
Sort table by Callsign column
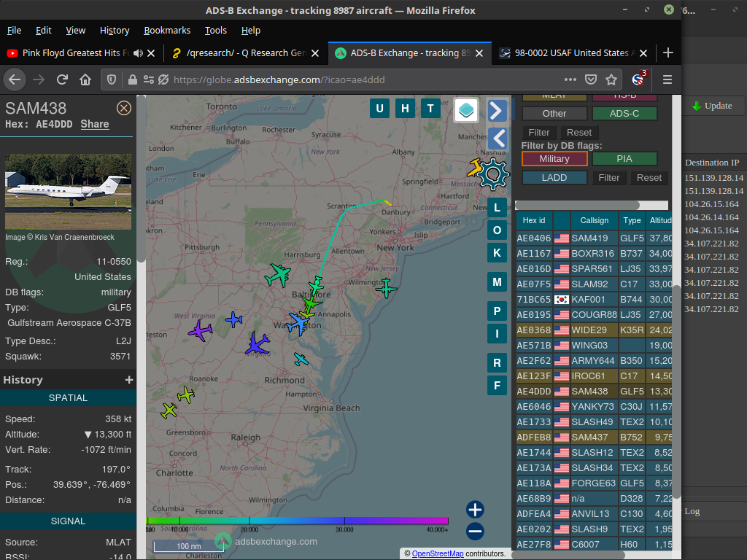(x=594, y=220)
